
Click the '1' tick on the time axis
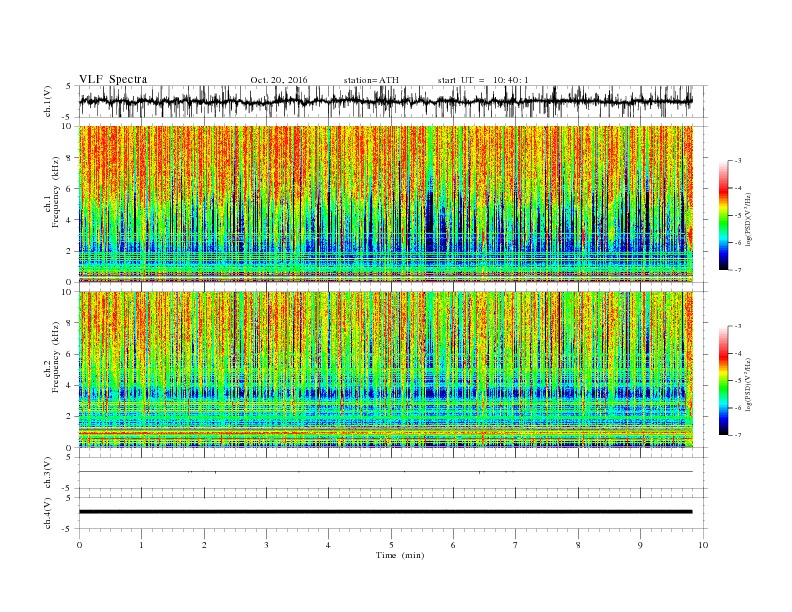click(x=142, y=545)
